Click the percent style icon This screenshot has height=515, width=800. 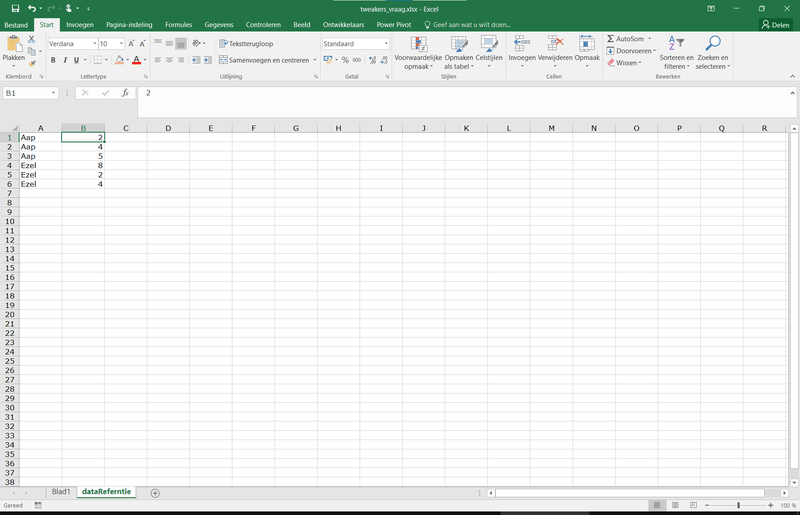[x=345, y=60]
